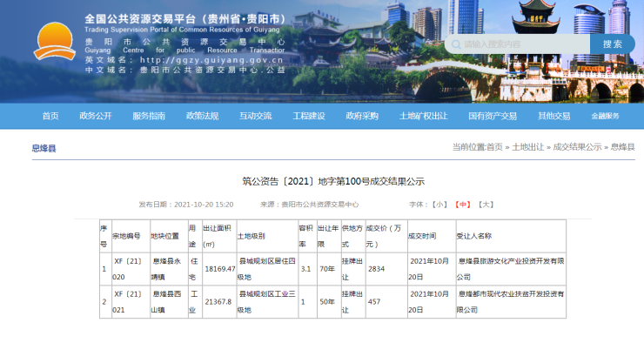Open the 服务指南 menu item

click(149, 117)
